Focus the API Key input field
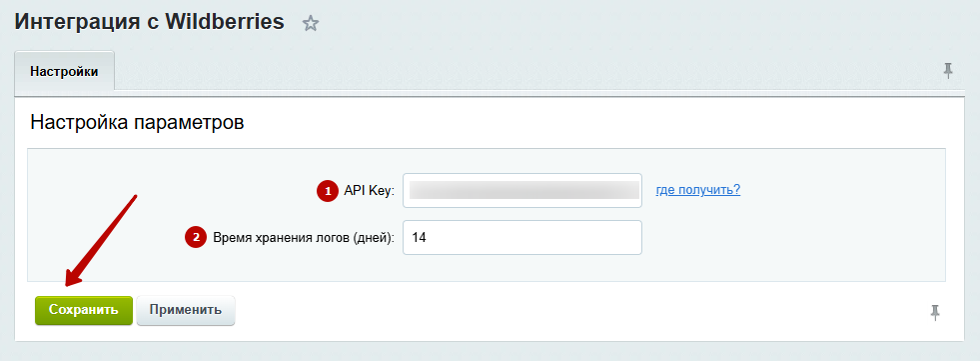Image resolution: width=980 pixels, height=361 pixels. (x=522, y=190)
